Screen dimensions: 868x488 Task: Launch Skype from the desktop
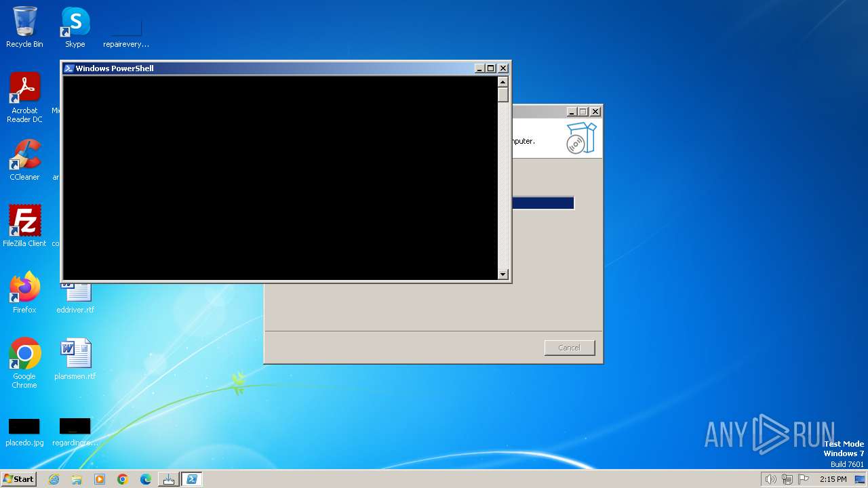click(x=75, y=27)
